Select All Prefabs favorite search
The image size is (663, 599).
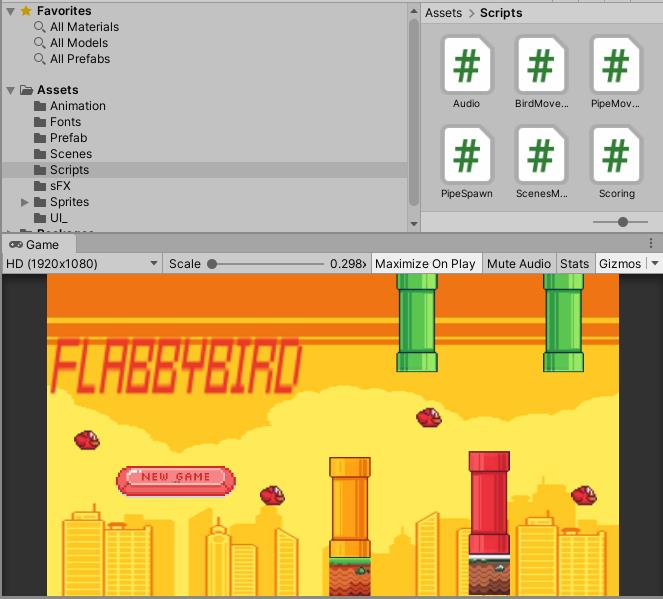pos(80,59)
